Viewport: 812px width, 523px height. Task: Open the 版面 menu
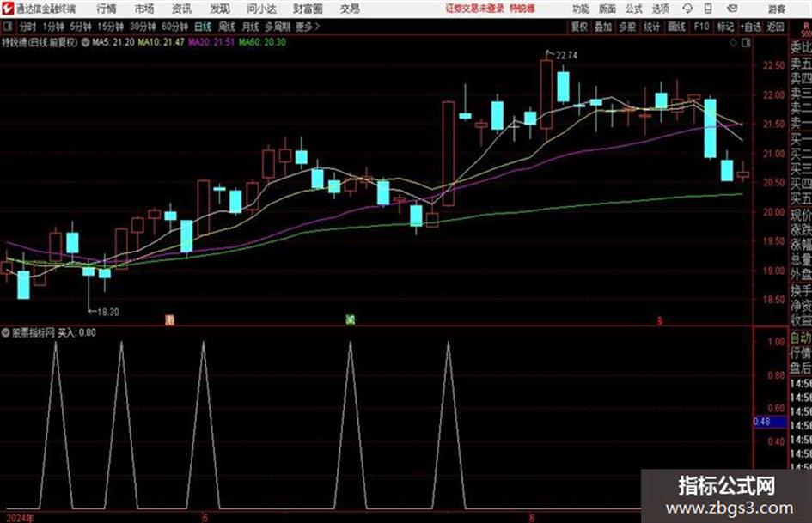pos(607,9)
